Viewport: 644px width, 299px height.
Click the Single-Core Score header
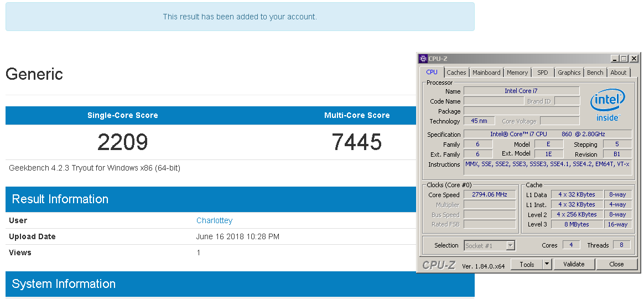tap(122, 116)
